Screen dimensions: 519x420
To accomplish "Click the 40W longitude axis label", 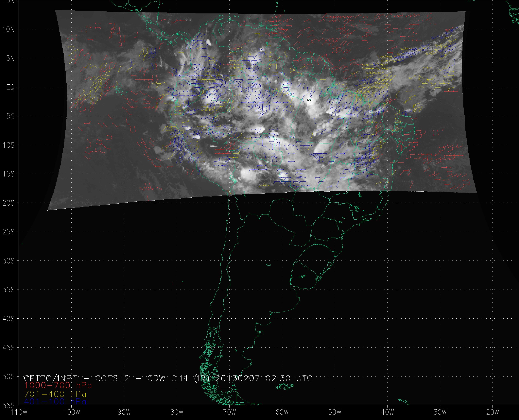I will click(x=387, y=412).
